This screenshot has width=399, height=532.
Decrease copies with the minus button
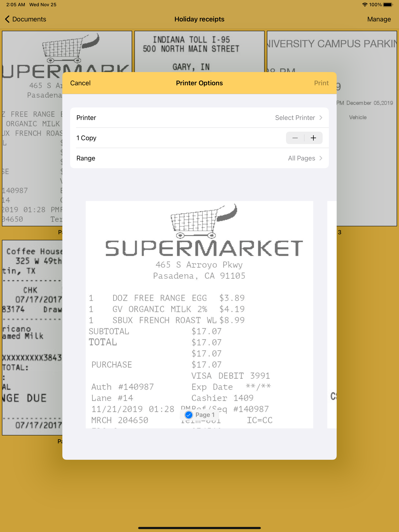pyautogui.click(x=295, y=138)
